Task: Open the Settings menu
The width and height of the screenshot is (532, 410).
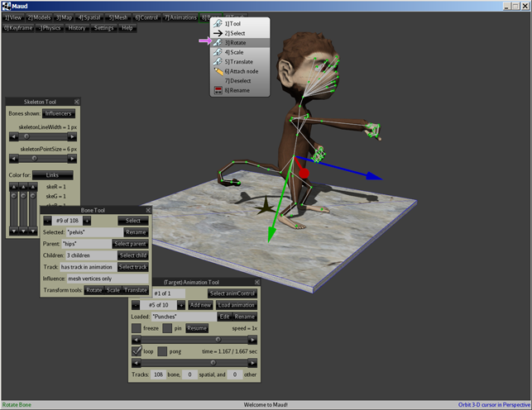Action: pos(103,28)
